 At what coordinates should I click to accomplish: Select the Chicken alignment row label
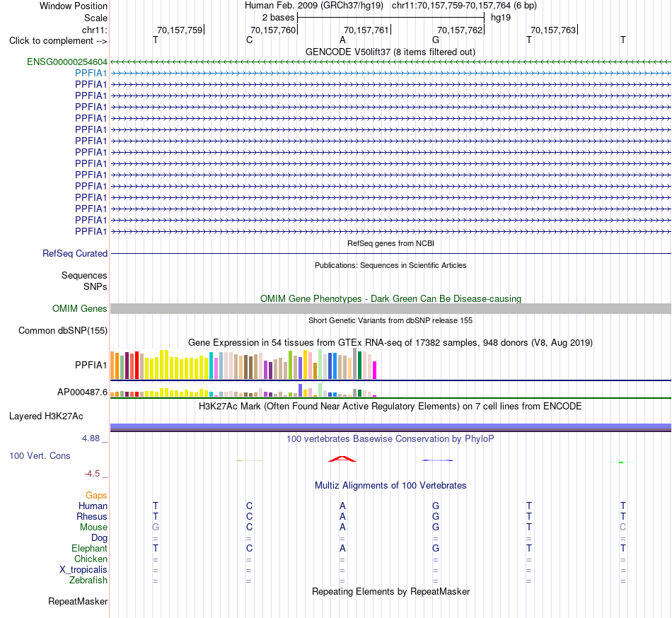tap(91, 559)
